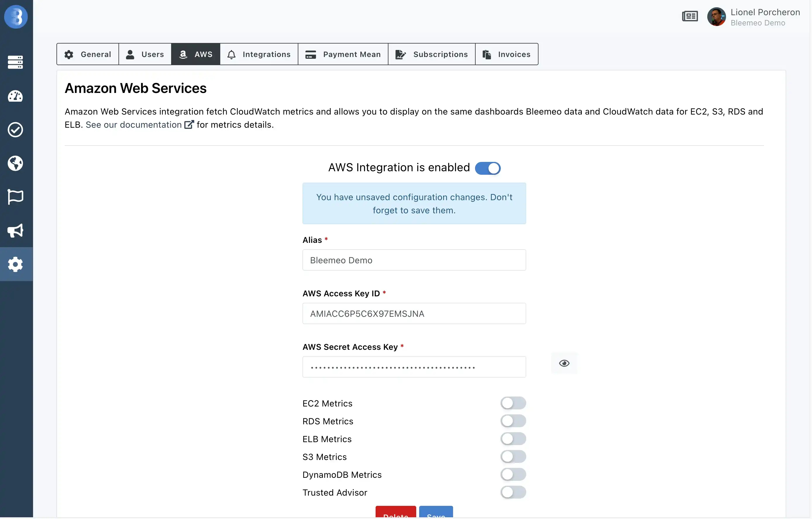812x519 pixels.
Task: Click the Bleemeo logo in sidebar
Action: pos(16,17)
